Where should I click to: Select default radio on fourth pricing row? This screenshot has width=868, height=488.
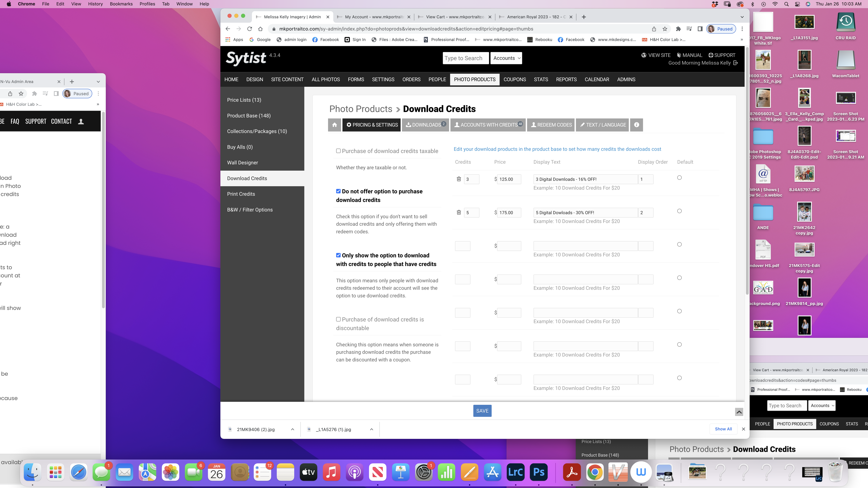click(x=679, y=278)
